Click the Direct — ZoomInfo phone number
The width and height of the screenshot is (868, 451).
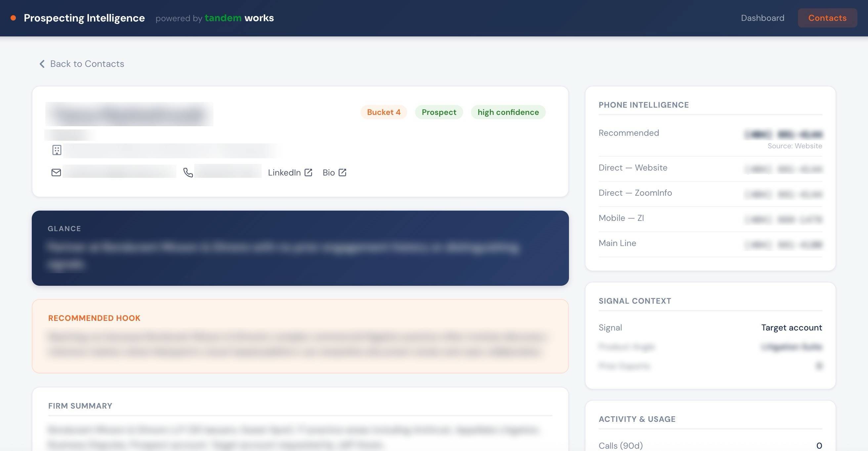[783, 194]
